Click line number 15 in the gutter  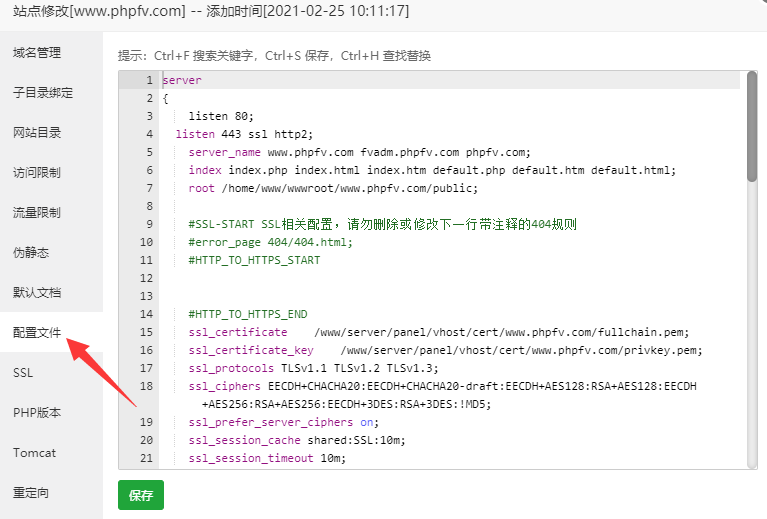click(146, 332)
